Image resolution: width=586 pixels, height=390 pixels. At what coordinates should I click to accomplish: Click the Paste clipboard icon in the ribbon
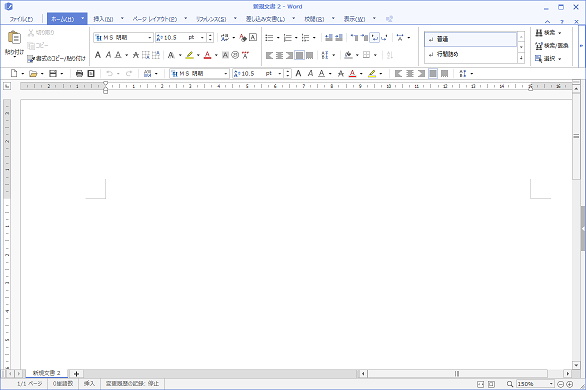14,38
